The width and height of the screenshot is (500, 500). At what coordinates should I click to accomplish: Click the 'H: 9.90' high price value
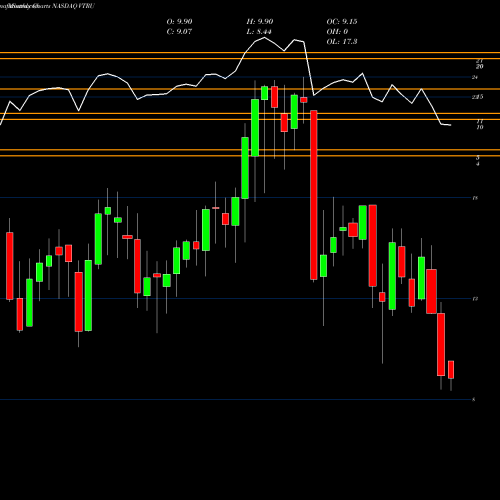(x=260, y=22)
